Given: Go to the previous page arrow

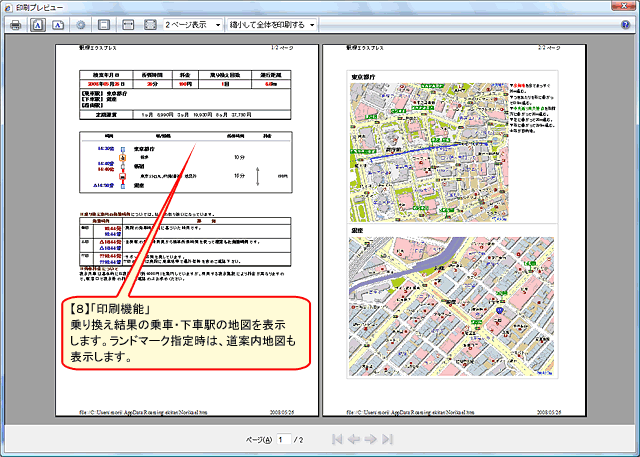Looking at the screenshot, I should (355, 439).
